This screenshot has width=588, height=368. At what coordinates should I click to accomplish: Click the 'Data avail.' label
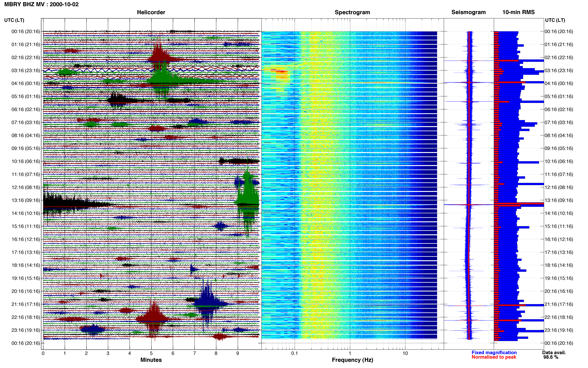554,352
